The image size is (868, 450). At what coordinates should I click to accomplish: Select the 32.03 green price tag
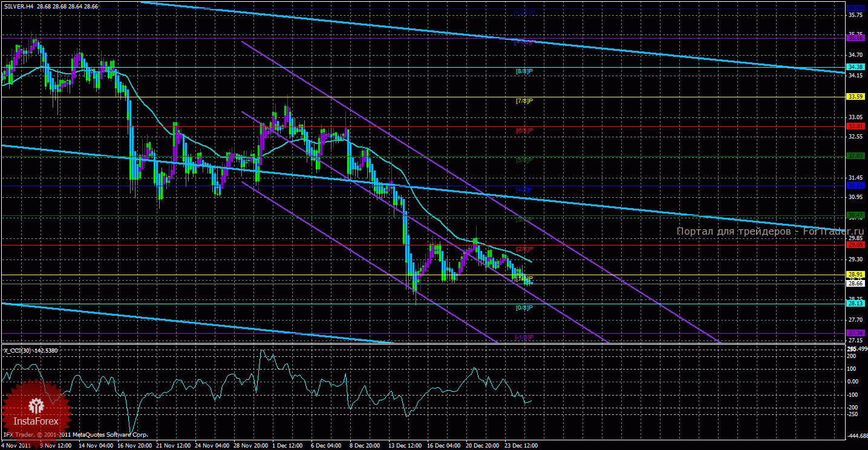pyautogui.click(x=855, y=155)
